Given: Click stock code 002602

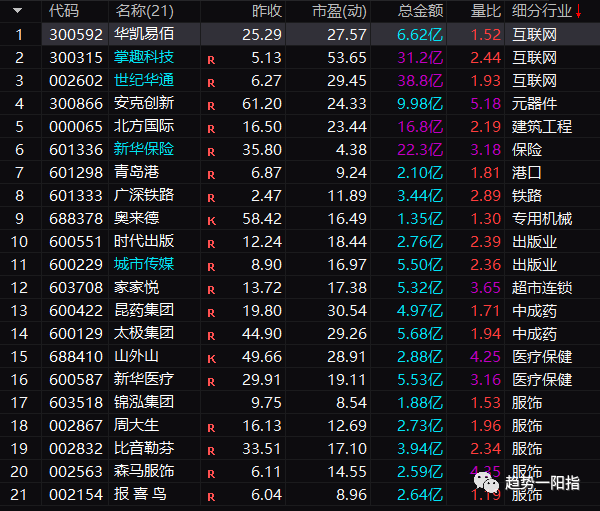Looking at the screenshot, I should pyautogui.click(x=76, y=81).
